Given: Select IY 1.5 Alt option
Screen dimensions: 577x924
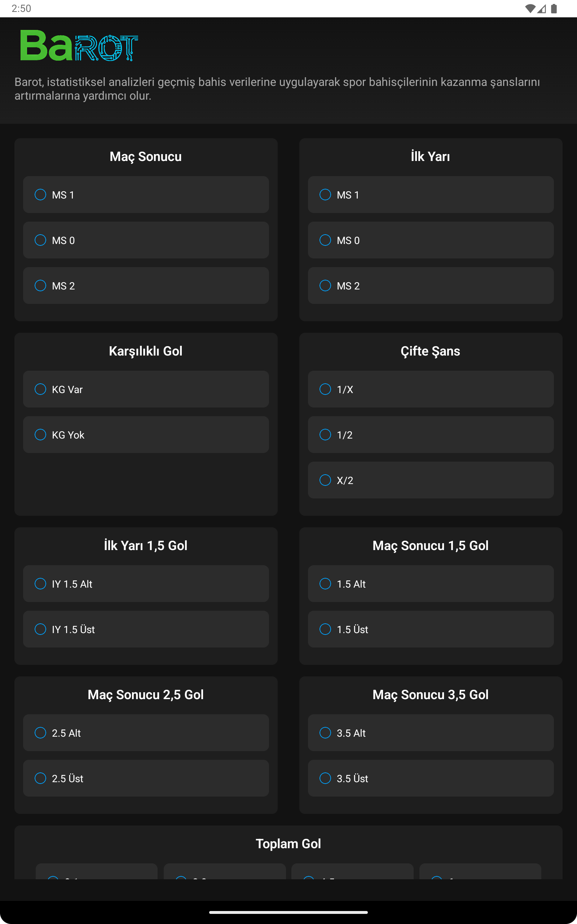Looking at the screenshot, I should tap(40, 584).
